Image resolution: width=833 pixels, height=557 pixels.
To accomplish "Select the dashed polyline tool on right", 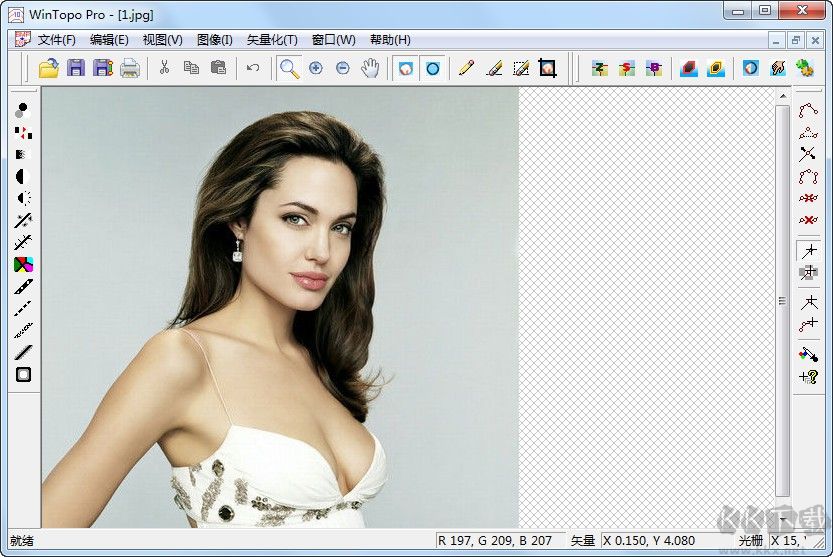I will coord(808,132).
